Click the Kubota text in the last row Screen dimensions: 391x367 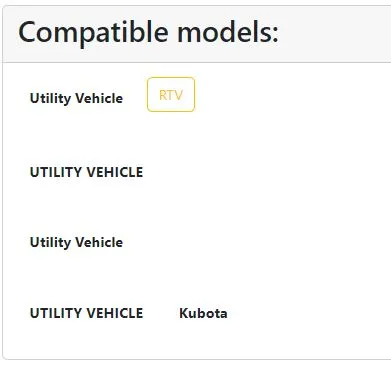[203, 313]
